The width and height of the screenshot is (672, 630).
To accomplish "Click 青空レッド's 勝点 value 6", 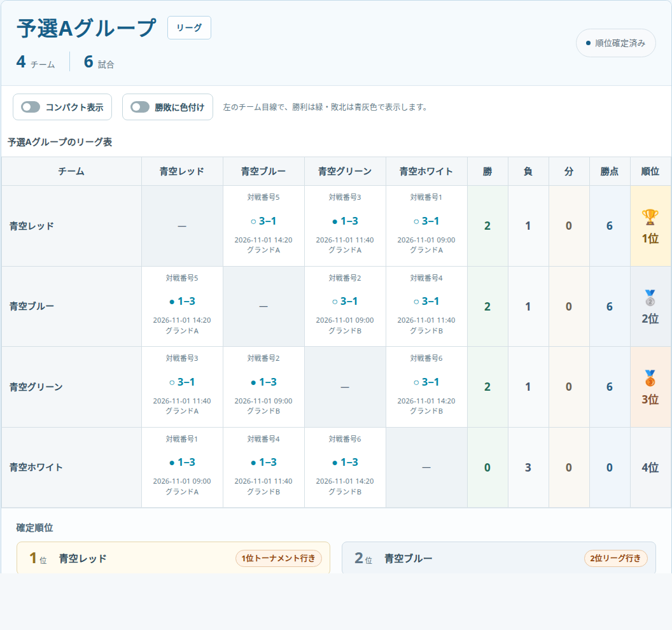I will tap(610, 226).
